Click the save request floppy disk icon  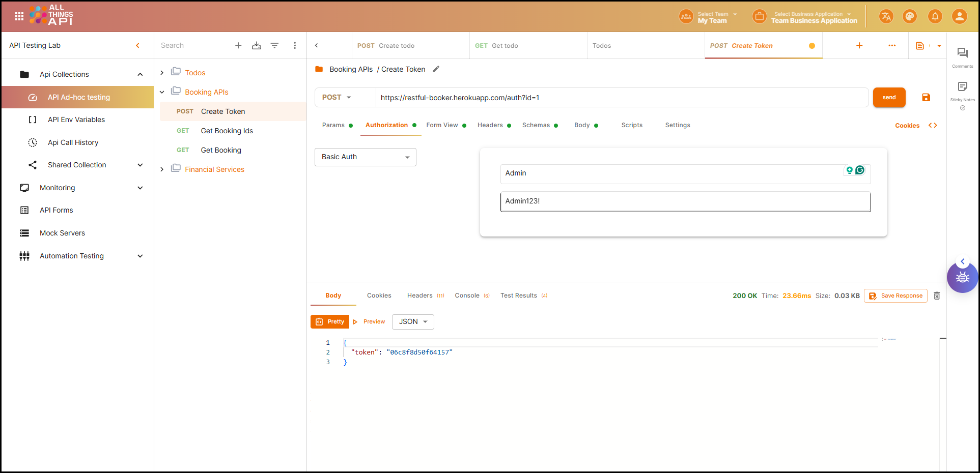coord(926,98)
